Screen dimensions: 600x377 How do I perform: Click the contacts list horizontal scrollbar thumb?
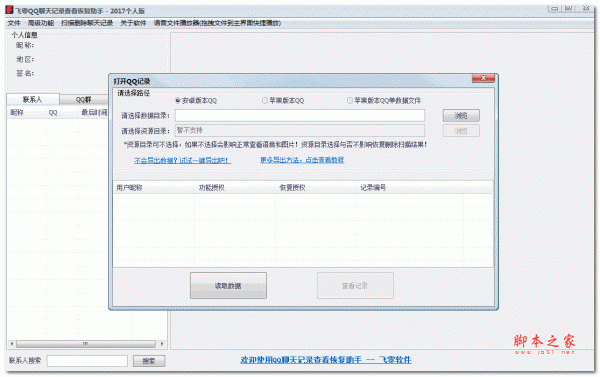tap(86, 344)
